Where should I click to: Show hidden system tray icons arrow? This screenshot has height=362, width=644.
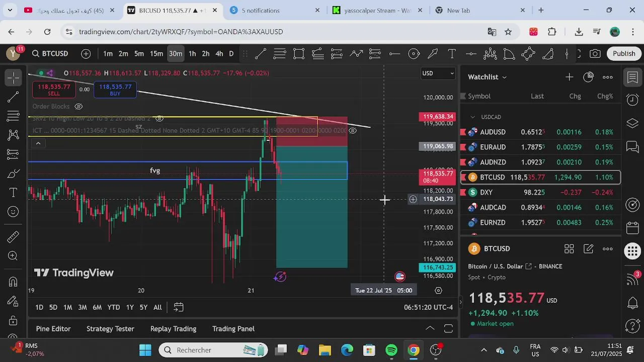(484, 350)
